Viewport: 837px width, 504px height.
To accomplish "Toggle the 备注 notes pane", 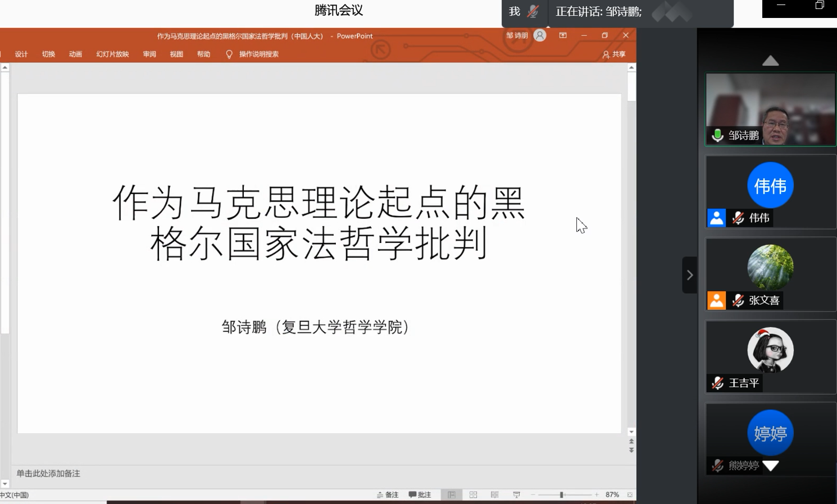I will tap(388, 494).
